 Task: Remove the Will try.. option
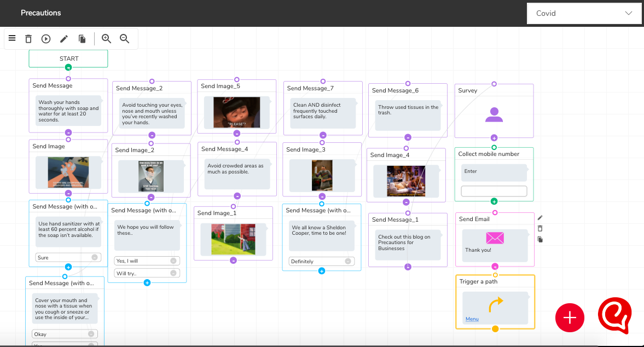[173, 273]
